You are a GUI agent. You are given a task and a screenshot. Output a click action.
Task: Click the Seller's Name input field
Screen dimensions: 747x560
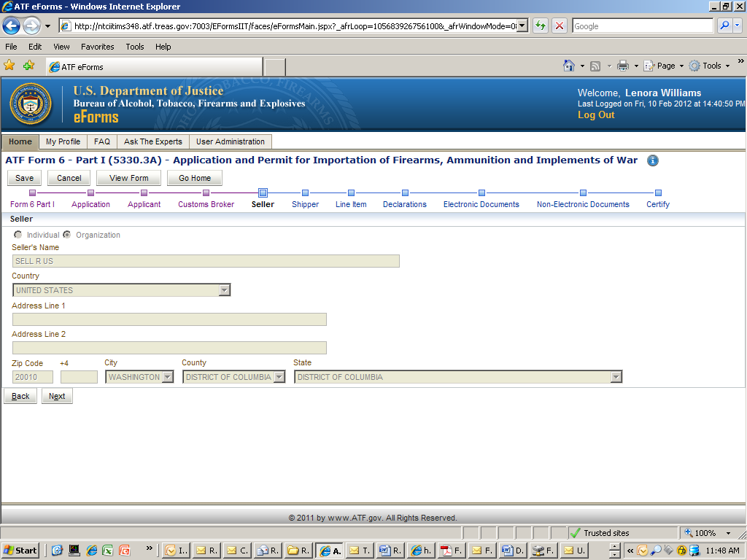[x=206, y=261]
